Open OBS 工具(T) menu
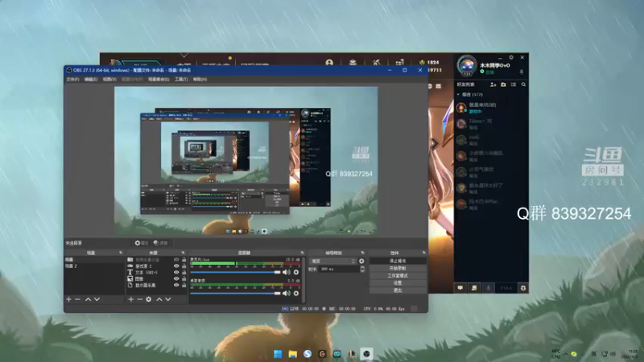644x362 pixels. pos(181,79)
